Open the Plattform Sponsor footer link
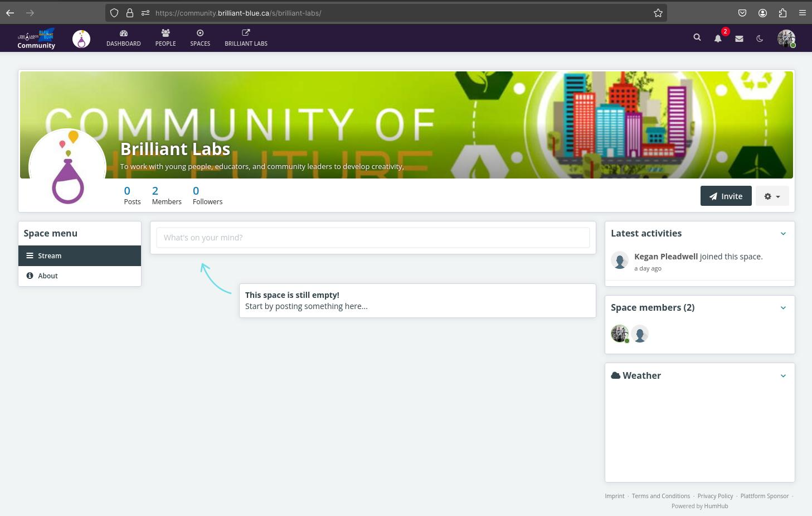This screenshot has height=516, width=812. (765, 496)
